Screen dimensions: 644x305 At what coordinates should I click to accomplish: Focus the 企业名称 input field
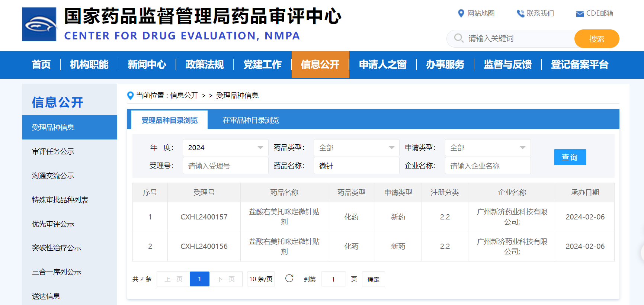(x=488, y=166)
